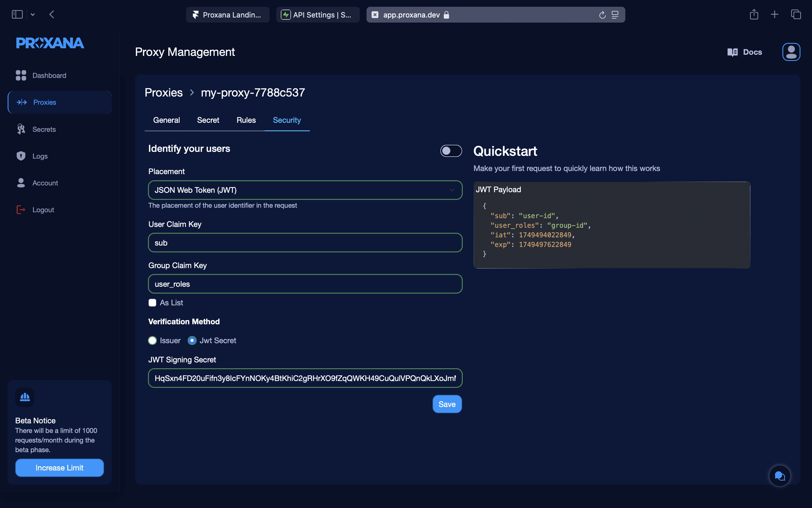Go back with the browser back arrow
812x508 pixels.
click(52, 14)
